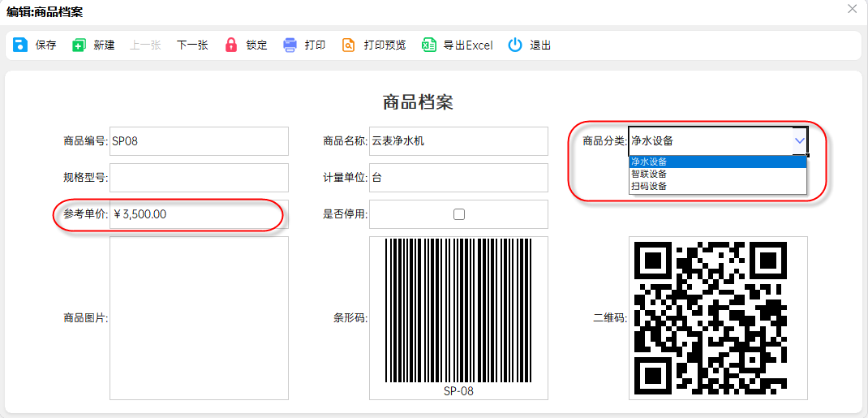Click the green 新建 new-record icon

[x=79, y=45]
